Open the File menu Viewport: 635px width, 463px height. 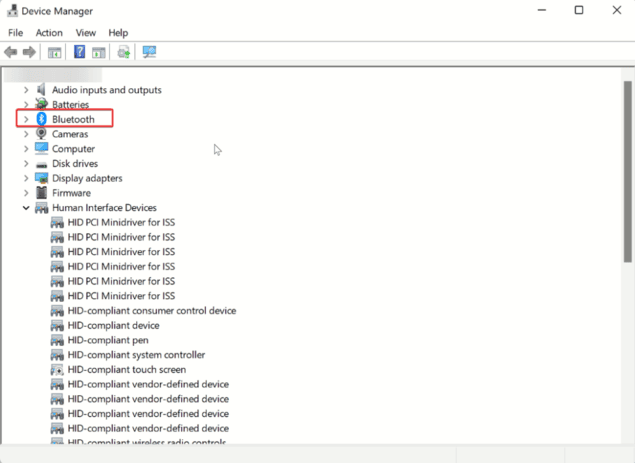click(15, 33)
